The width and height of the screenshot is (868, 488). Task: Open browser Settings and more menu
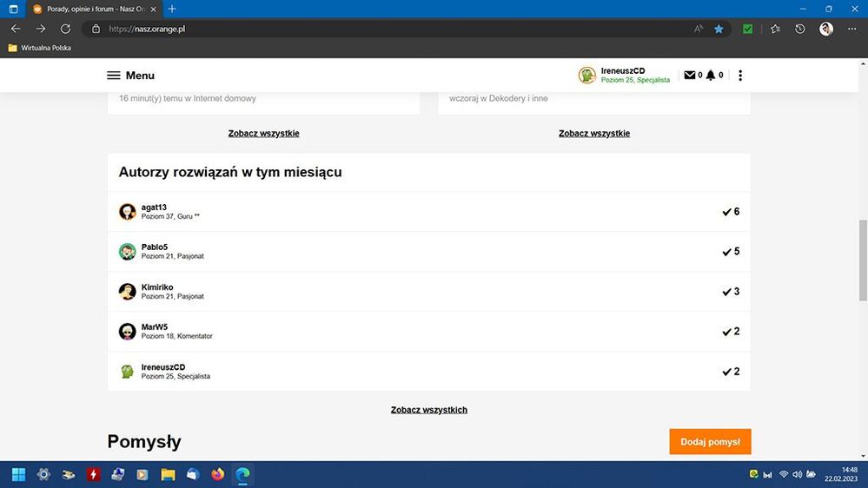(x=851, y=29)
